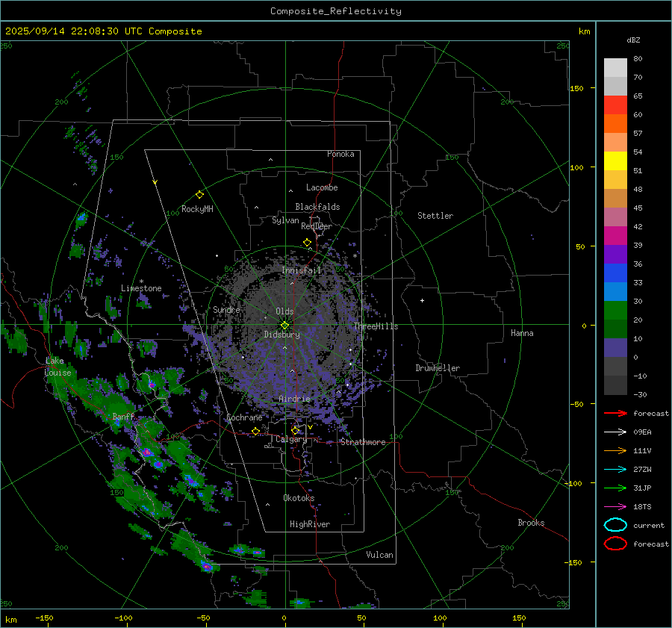The image size is (672, 628).
Task: Click the Strathmore label
Action: click(x=363, y=442)
